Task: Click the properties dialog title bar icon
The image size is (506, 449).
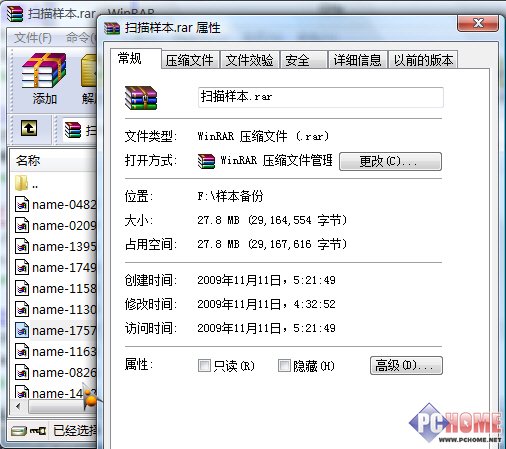Action: pos(112,28)
